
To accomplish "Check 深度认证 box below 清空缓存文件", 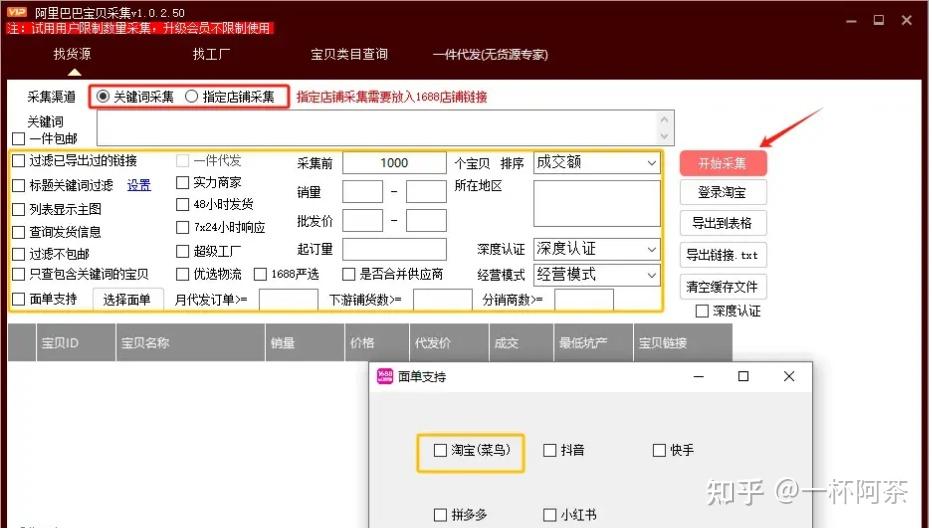I will pyautogui.click(x=702, y=311).
